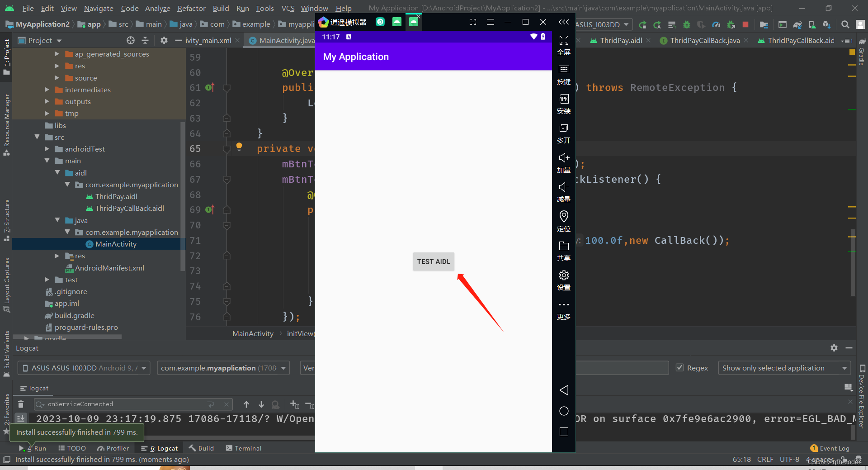The image size is (868, 470).
Task: Stop the running app red square
Action: click(745, 25)
